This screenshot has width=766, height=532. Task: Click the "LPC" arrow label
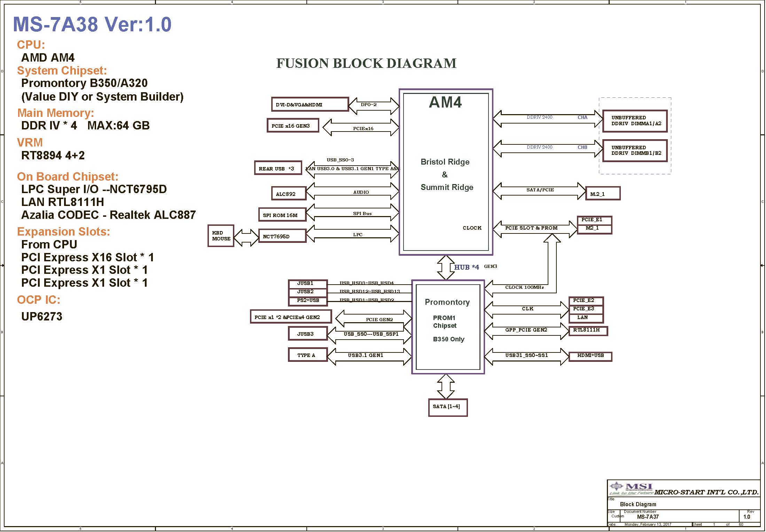tap(358, 235)
